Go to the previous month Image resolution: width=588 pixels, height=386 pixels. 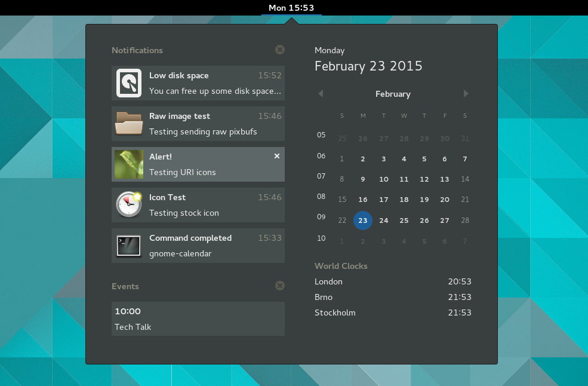click(x=321, y=94)
